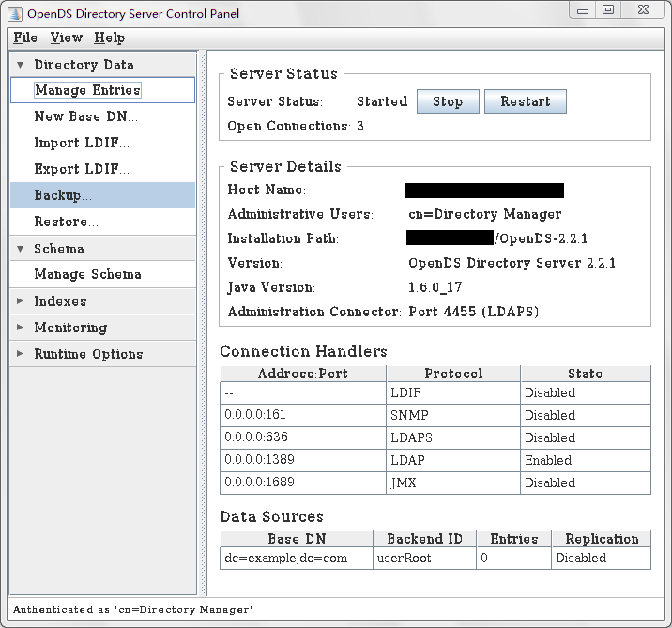This screenshot has width=672, height=628.
Task: Click the Enabled state cell
Action: 586,460
